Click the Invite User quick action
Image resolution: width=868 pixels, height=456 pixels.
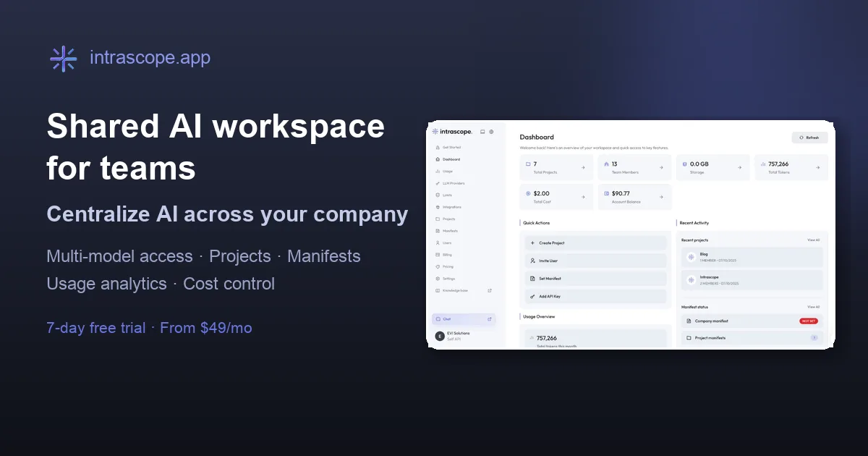(595, 261)
